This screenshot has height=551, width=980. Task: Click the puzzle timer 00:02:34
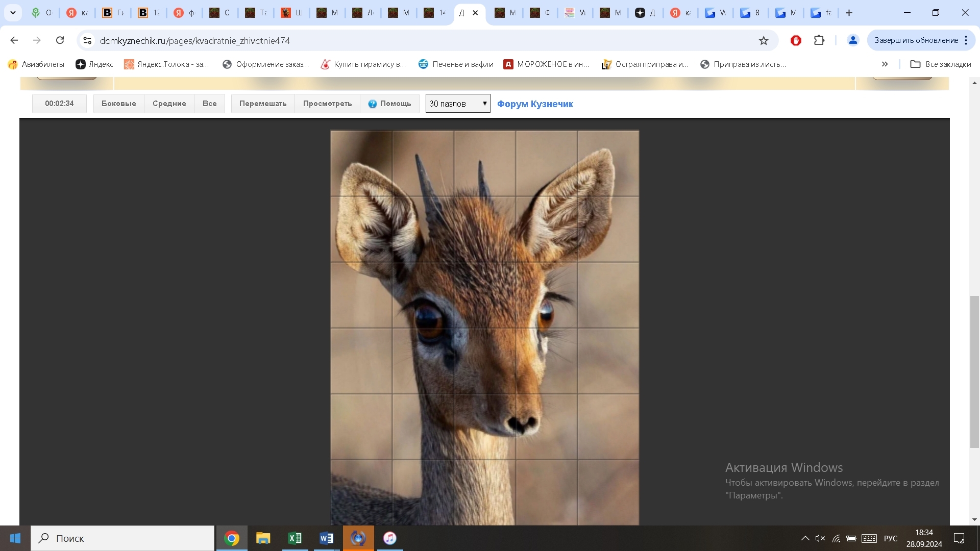(x=59, y=104)
